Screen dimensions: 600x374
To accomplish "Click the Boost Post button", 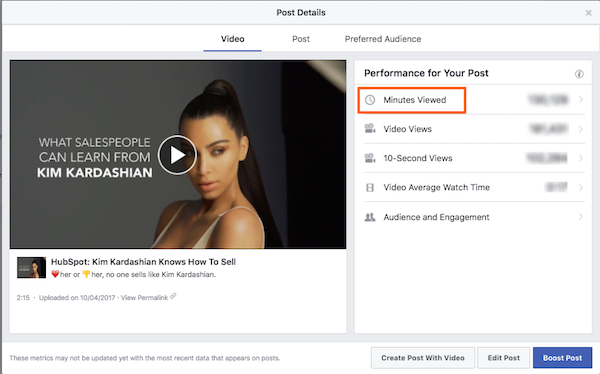I will tap(562, 358).
